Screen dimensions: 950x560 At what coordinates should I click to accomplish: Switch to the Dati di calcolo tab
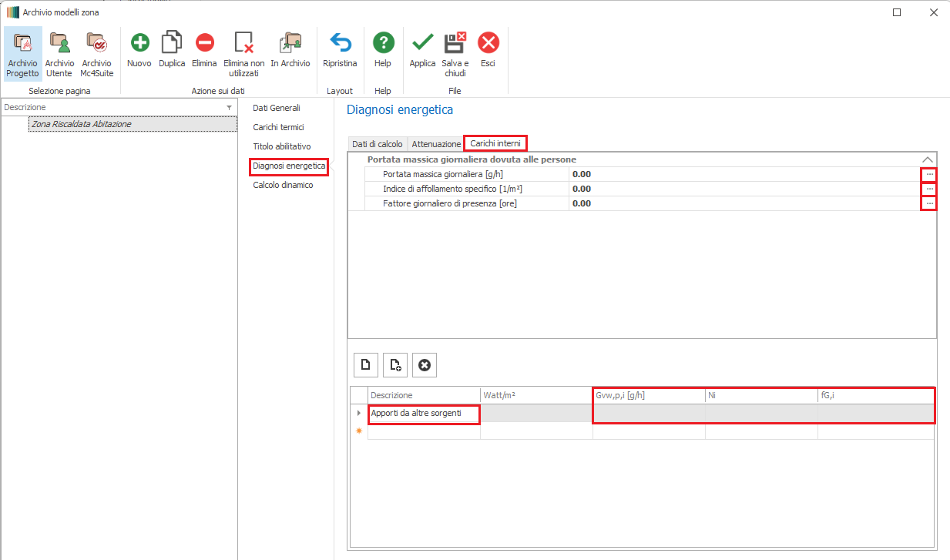(377, 144)
